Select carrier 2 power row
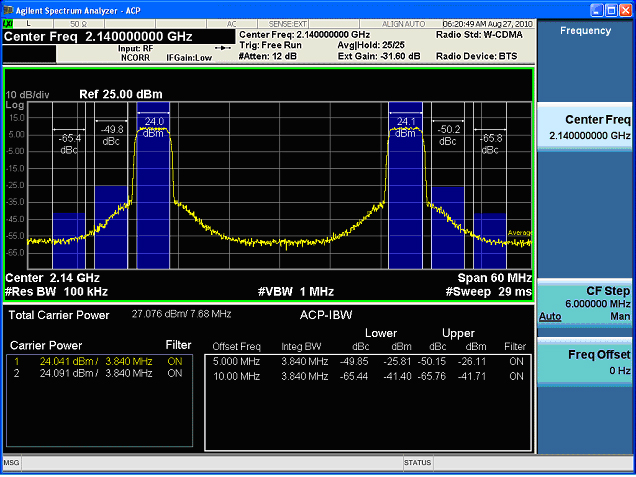Screen dimensions: 636x477 (x=95, y=373)
